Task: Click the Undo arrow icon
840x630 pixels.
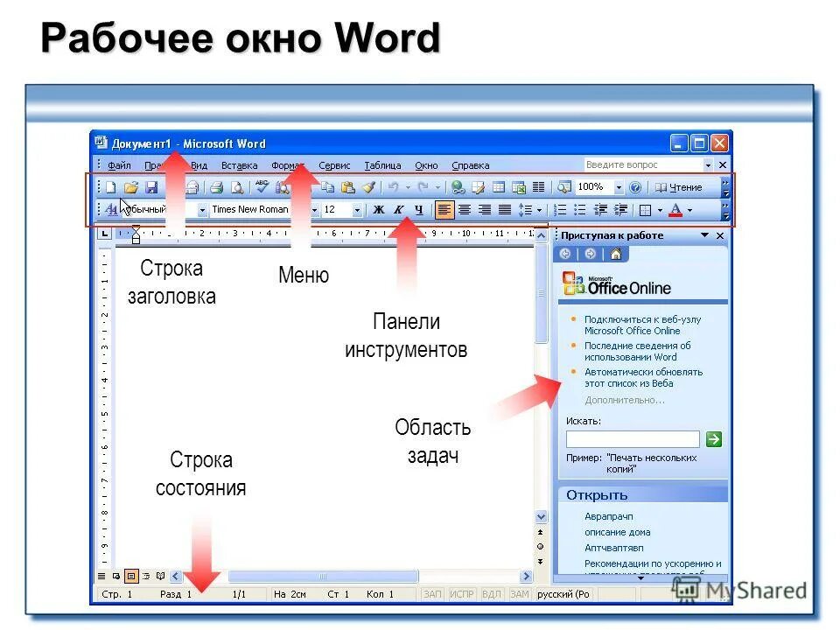Action: point(394,187)
